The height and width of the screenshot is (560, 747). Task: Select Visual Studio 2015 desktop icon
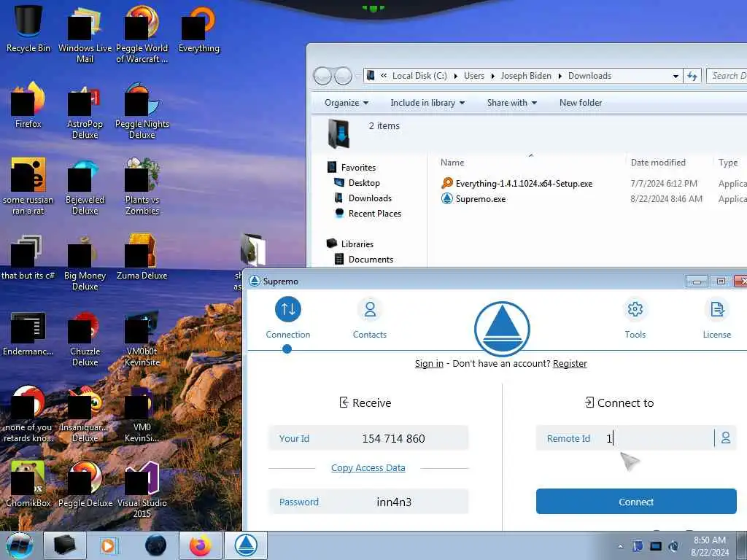click(142, 489)
